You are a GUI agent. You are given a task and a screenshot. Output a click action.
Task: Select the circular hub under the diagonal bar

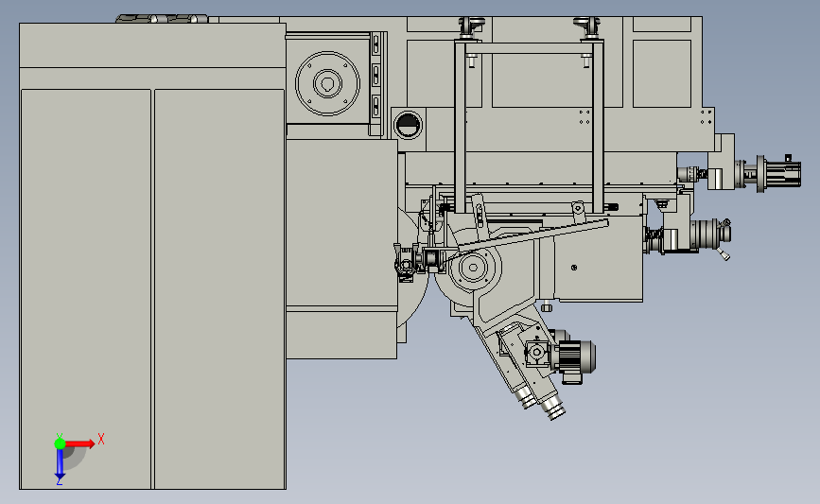click(x=473, y=268)
